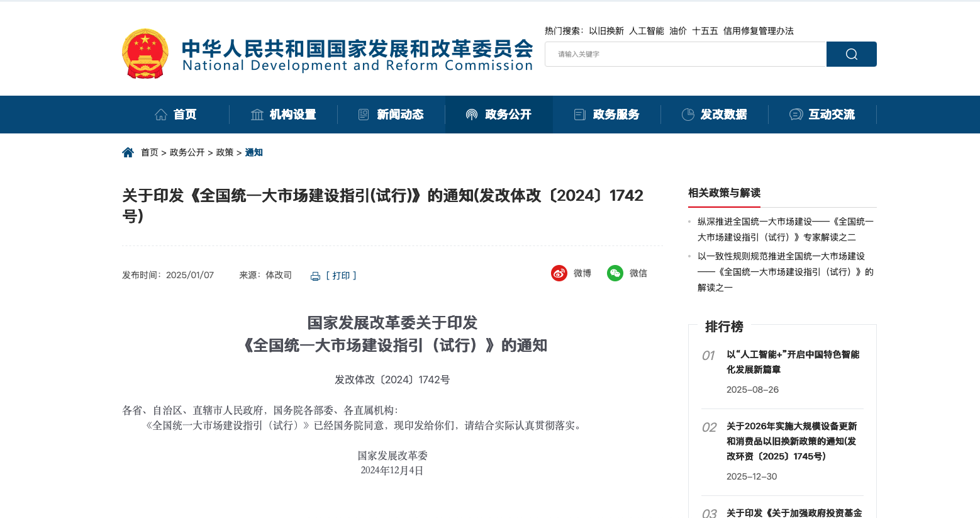Click the printer icon next to 打印
The width and height of the screenshot is (980, 518).
tap(315, 276)
